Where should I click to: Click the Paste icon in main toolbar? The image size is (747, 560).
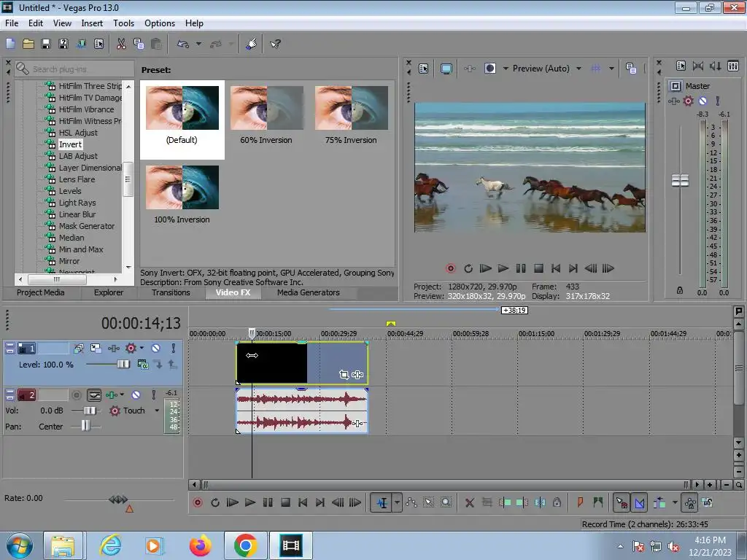coord(156,44)
